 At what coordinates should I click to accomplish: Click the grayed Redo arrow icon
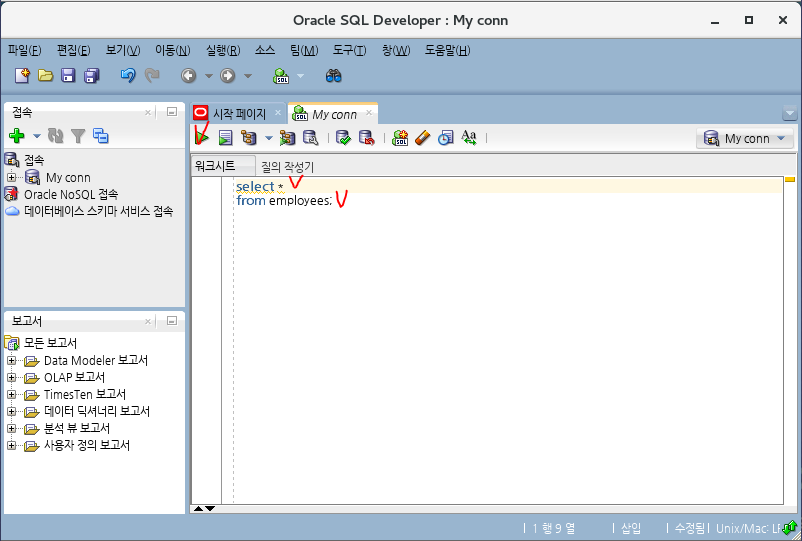(151, 76)
